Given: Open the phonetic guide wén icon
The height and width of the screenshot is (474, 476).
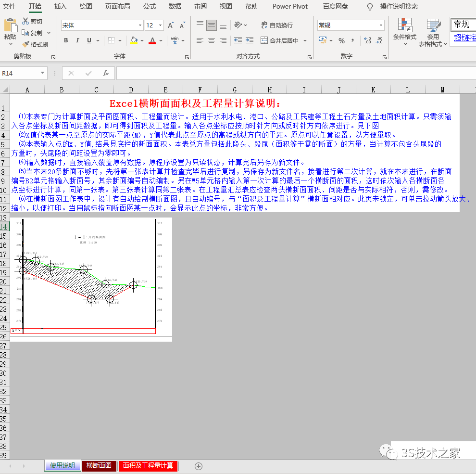Looking at the screenshot, I should pos(175,40).
